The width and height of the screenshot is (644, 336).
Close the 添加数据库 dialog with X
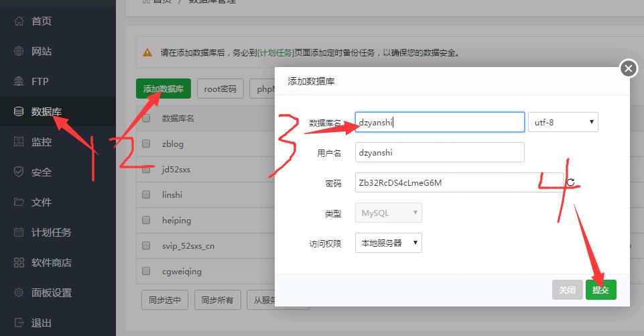629,68
